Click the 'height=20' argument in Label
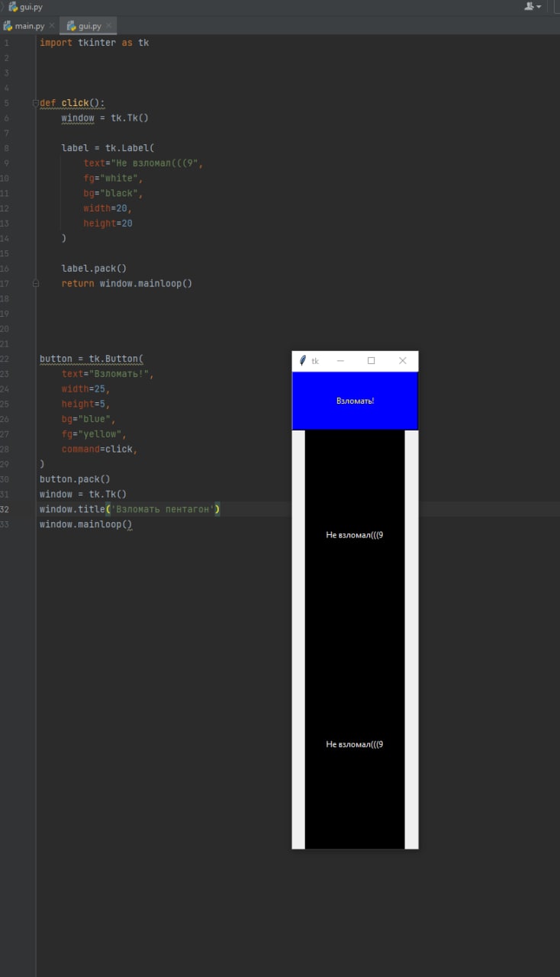560x977 pixels. tap(108, 223)
